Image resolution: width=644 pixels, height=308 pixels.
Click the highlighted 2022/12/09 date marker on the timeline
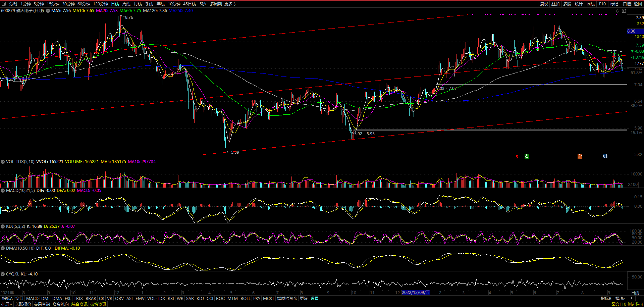pyautogui.click(x=416, y=293)
